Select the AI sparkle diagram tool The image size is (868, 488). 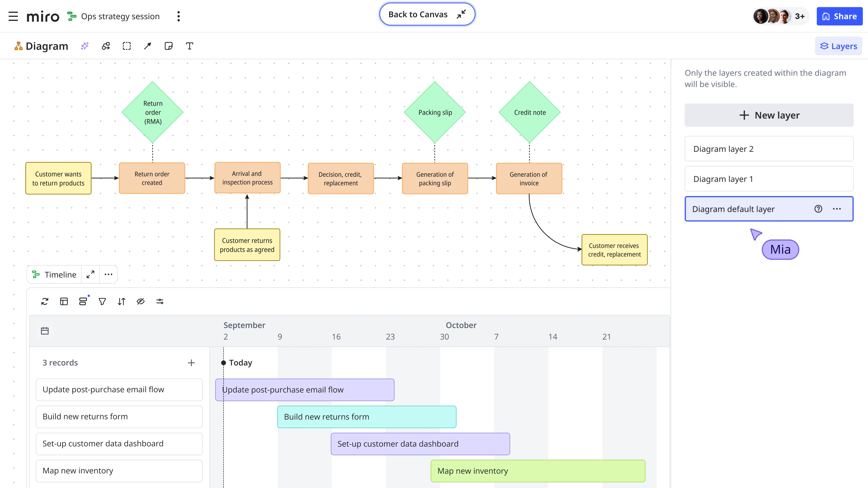coord(85,46)
